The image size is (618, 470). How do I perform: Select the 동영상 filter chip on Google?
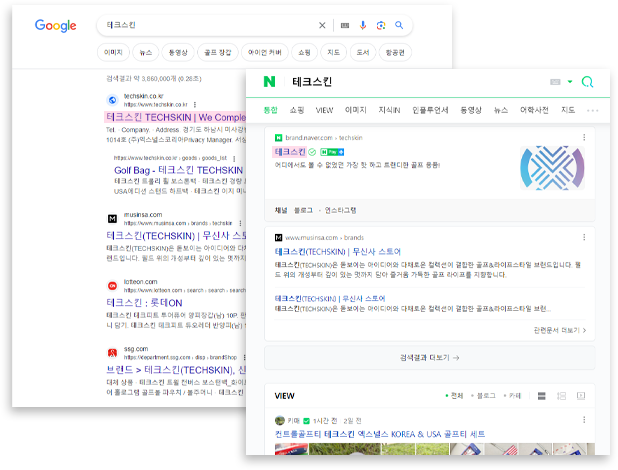pos(178,52)
